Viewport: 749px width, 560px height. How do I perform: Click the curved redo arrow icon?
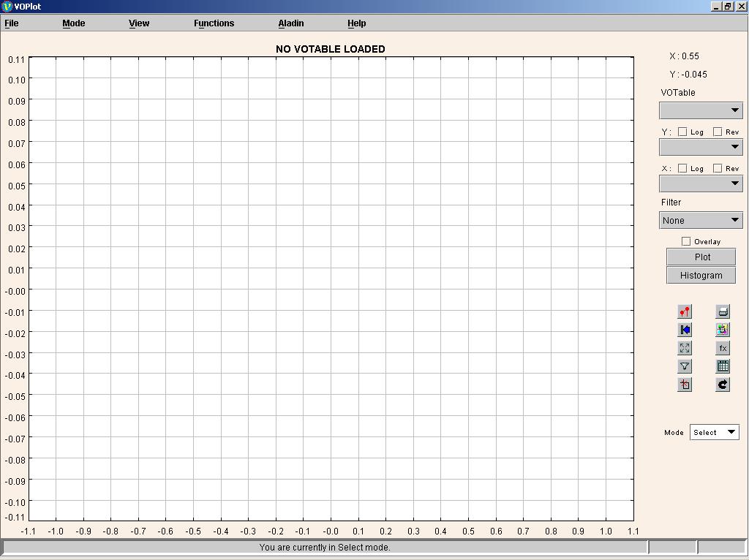pos(723,385)
